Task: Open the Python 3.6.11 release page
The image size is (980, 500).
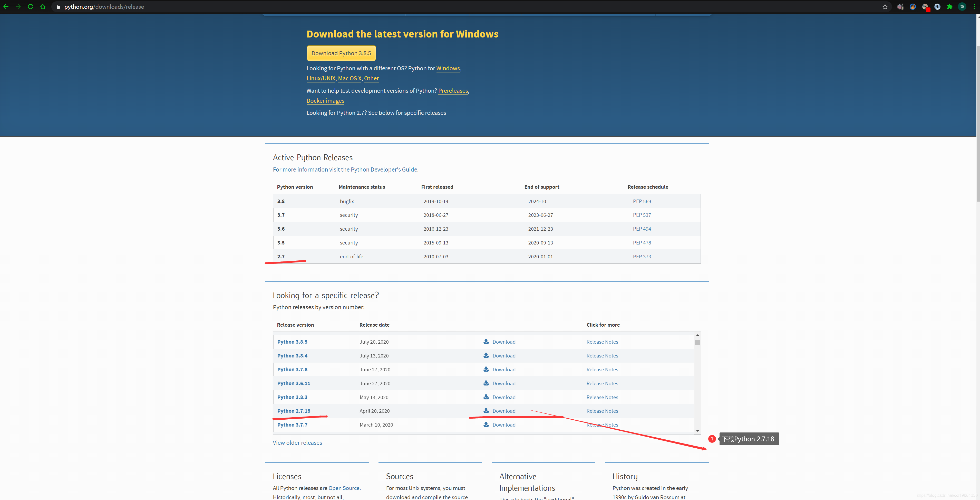Action: (x=294, y=383)
